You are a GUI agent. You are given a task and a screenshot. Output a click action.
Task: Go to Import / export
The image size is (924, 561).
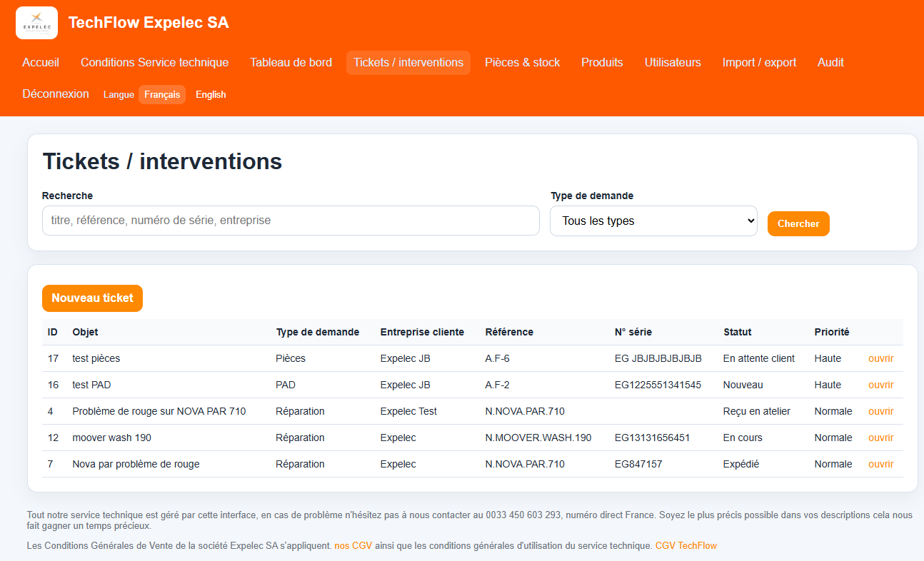point(759,63)
